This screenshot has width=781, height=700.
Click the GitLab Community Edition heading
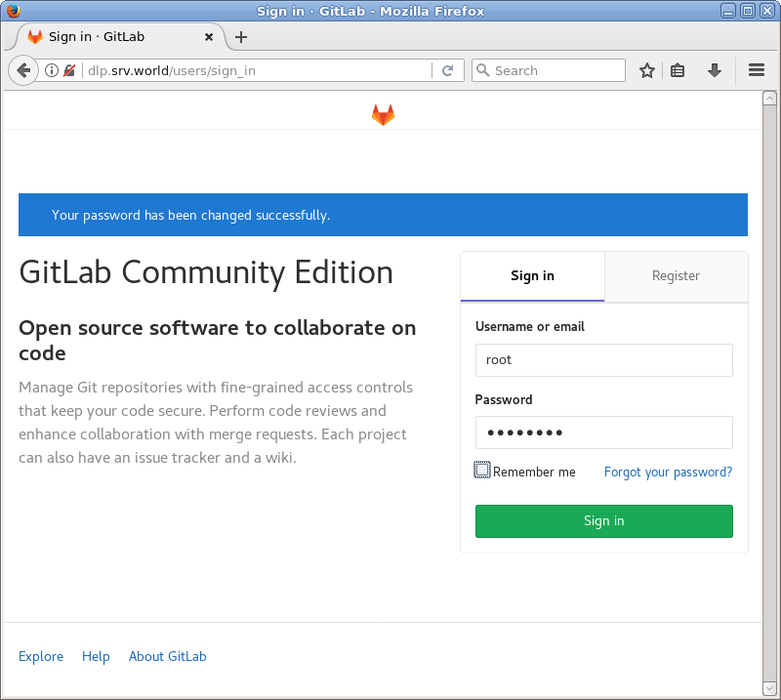(x=206, y=272)
